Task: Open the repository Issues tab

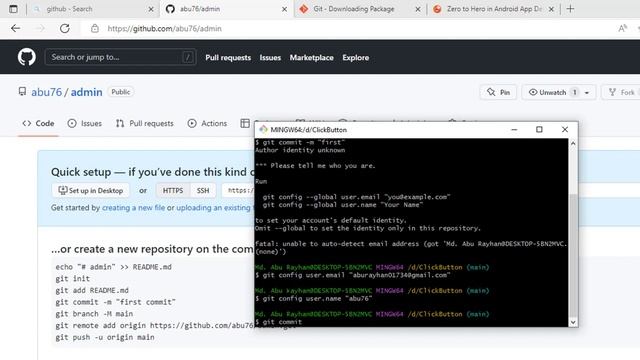Action: click(84, 123)
